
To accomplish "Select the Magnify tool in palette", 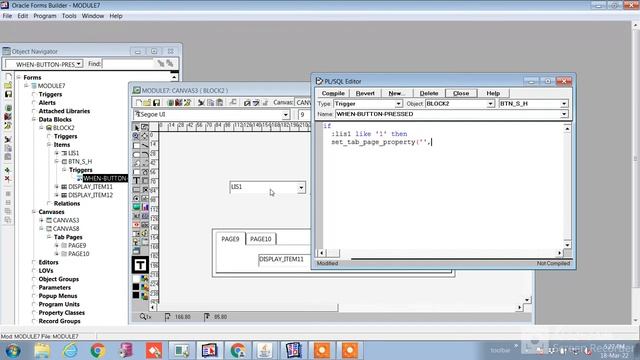I will [136, 136].
